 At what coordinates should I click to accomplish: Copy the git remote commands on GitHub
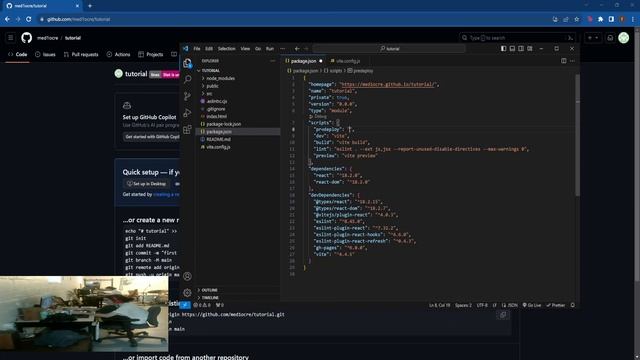[x=503, y=315]
